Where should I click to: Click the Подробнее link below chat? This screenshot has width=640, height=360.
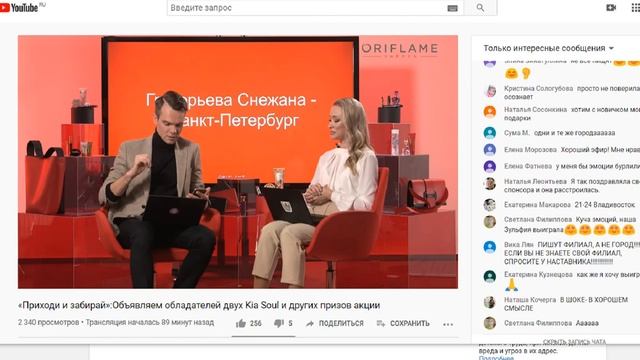[496, 358]
